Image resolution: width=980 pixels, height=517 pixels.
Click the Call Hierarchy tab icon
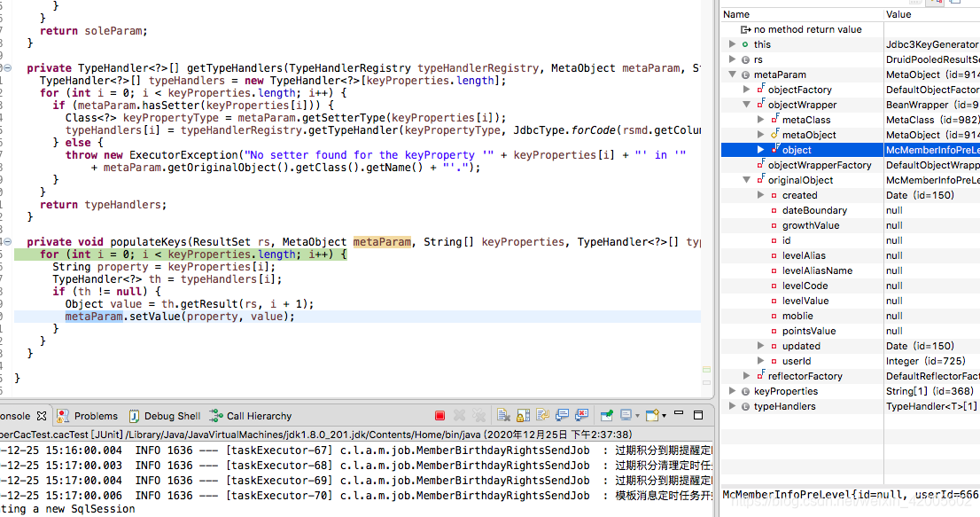point(216,416)
